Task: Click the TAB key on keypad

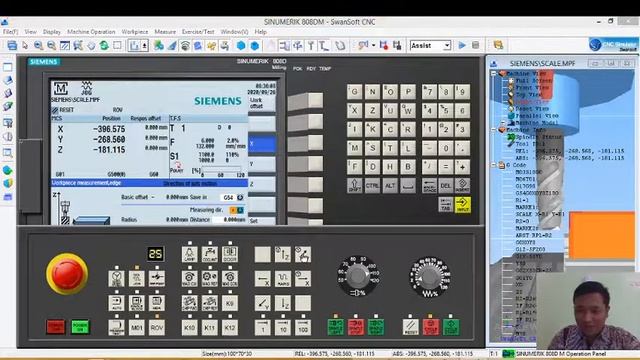Action: [x=445, y=204]
